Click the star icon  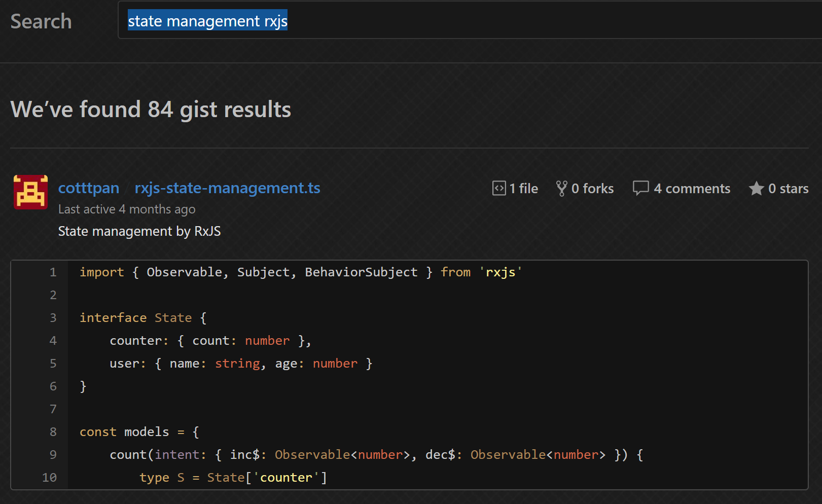click(x=756, y=189)
